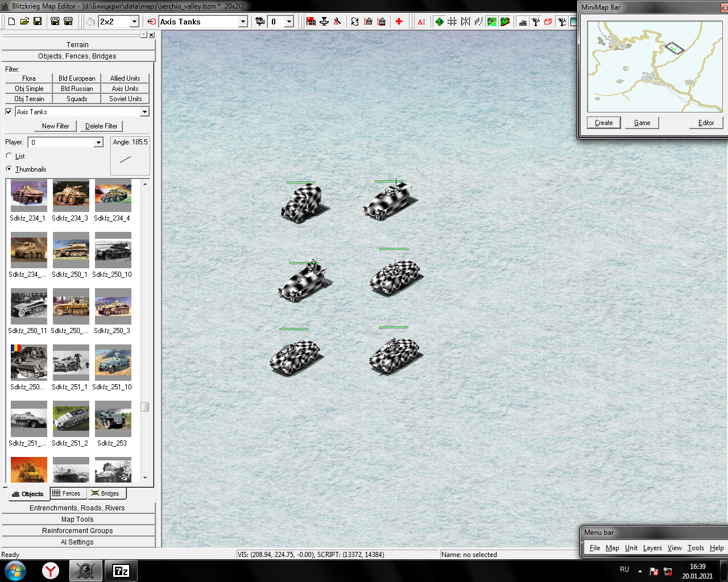The width and height of the screenshot is (728, 582).
Task: Click the Soviet Units filter button
Action: tap(125, 99)
